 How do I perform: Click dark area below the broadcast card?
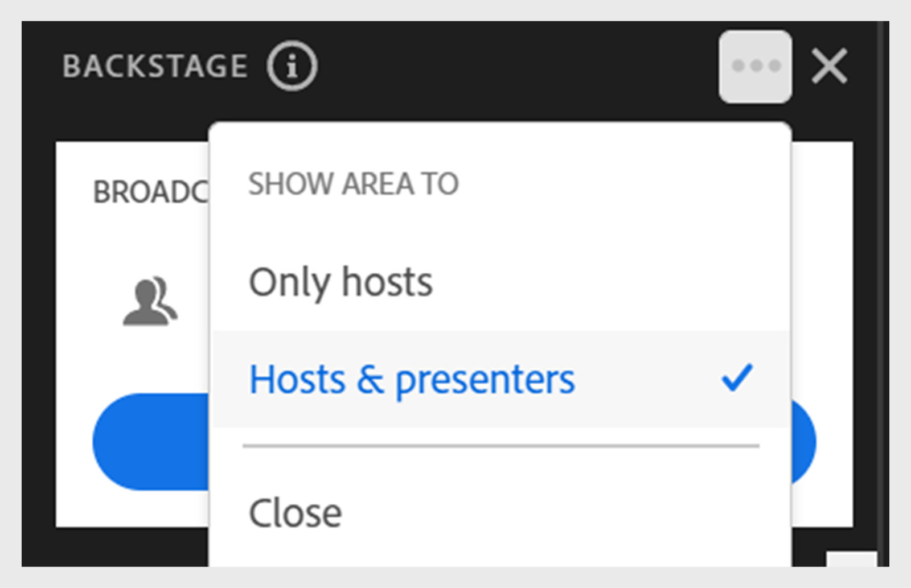pos(131,546)
